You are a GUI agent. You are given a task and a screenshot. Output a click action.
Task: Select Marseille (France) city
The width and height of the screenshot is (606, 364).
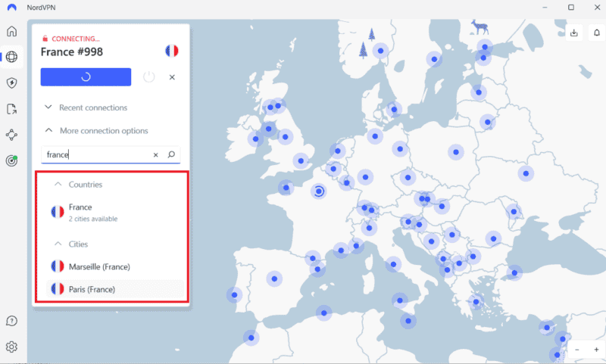[115, 266]
